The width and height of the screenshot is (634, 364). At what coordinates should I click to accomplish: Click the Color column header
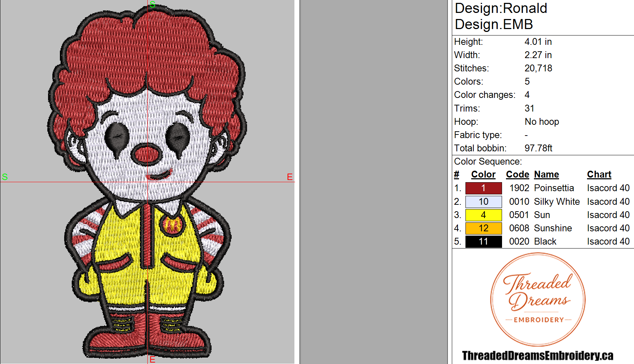[483, 175]
